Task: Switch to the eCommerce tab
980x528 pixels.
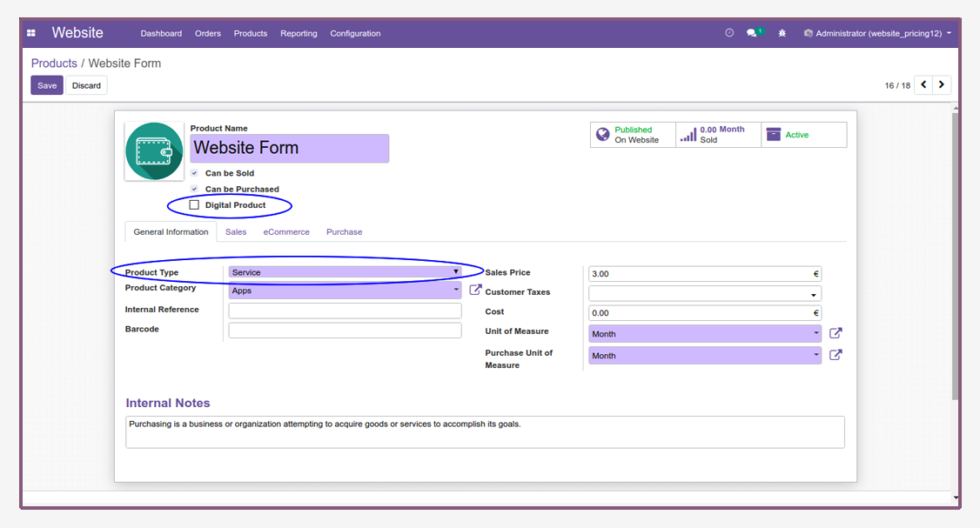Action: click(286, 232)
